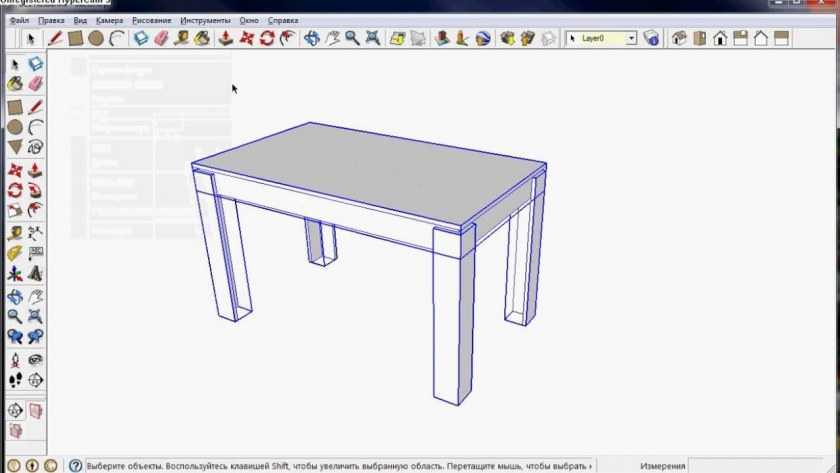This screenshot has height=473, width=840.
Task: Click the Измерения measurements input box
Action: click(x=760, y=465)
